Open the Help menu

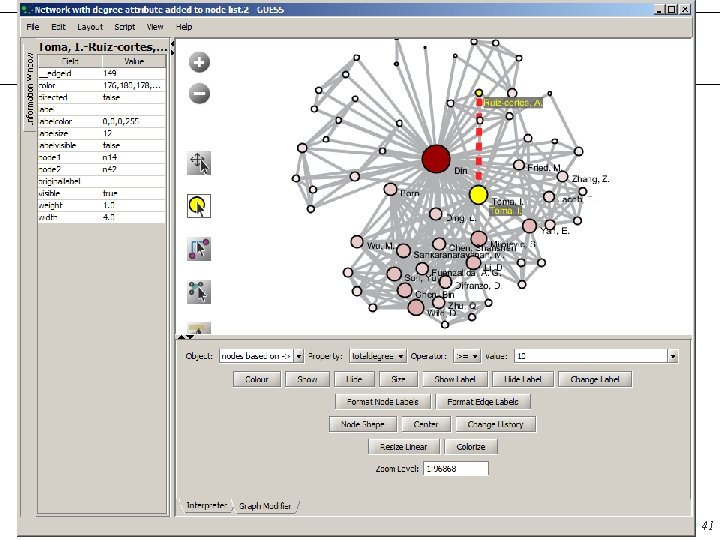pos(184,27)
